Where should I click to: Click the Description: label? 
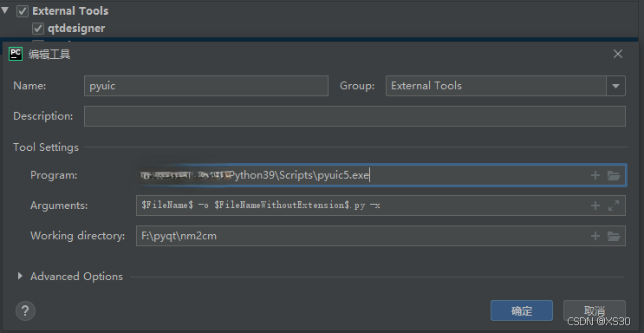[x=43, y=116]
